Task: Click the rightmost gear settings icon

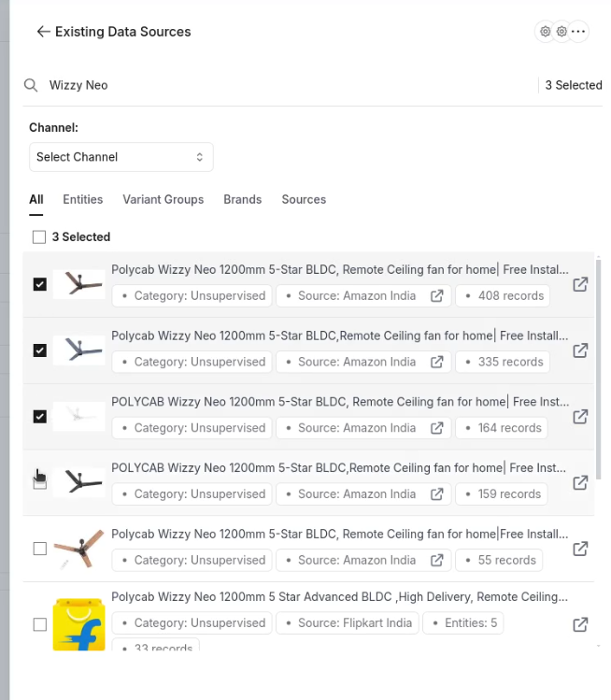Action: (561, 31)
